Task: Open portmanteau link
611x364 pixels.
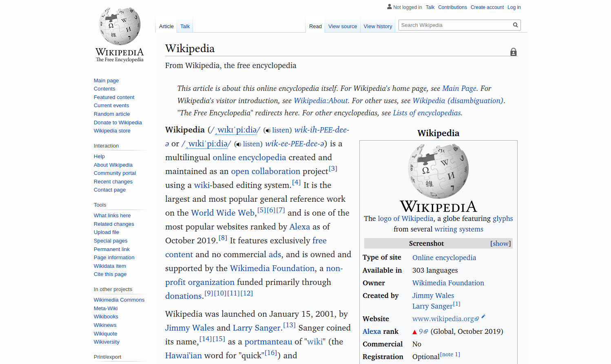Action: point(268,342)
